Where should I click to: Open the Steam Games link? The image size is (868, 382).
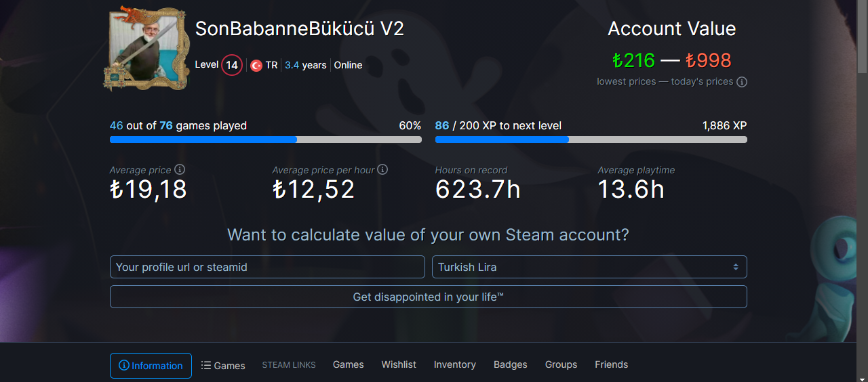348,364
